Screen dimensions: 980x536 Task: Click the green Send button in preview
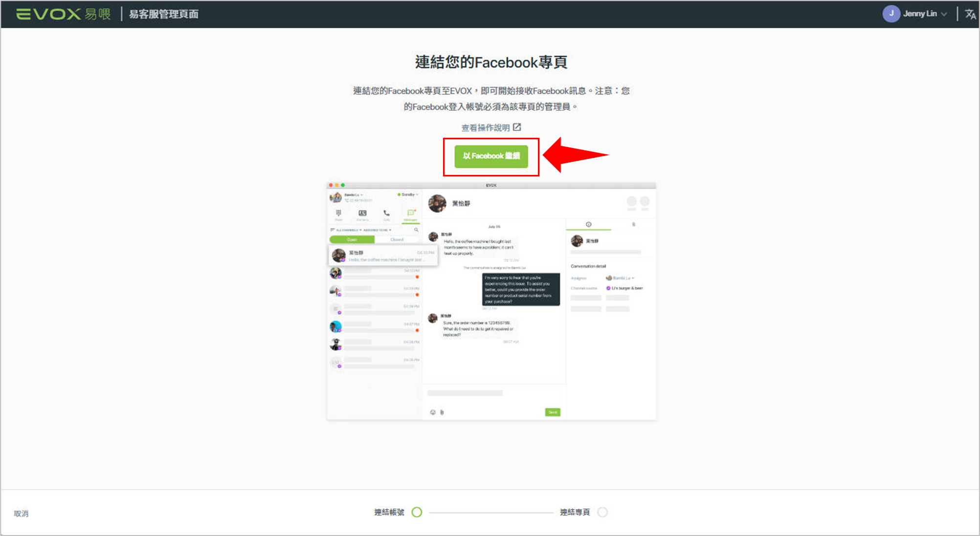click(553, 412)
